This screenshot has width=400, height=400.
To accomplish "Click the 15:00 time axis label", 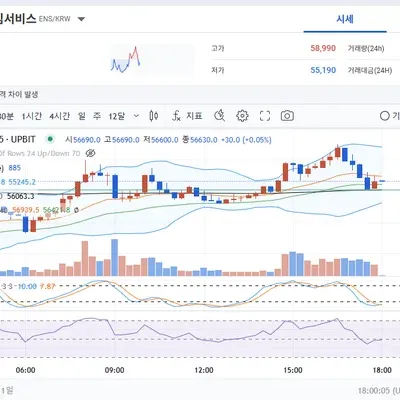I will [293, 370].
